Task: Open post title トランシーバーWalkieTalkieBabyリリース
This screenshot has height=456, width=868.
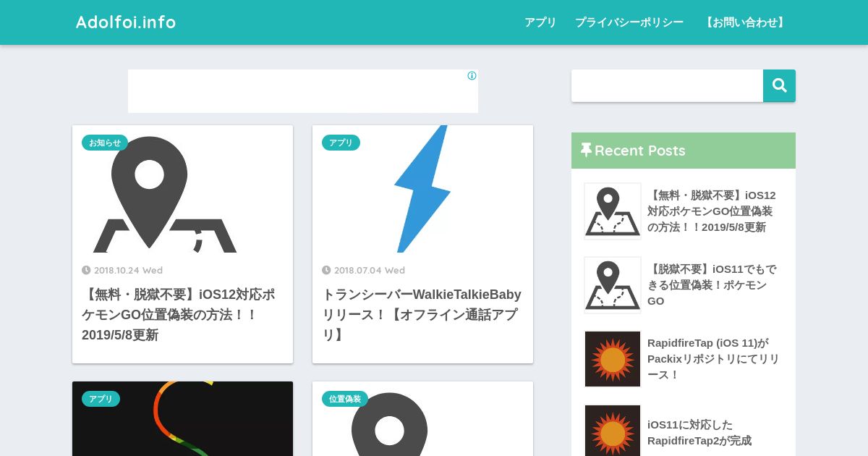Action: click(422, 315)
